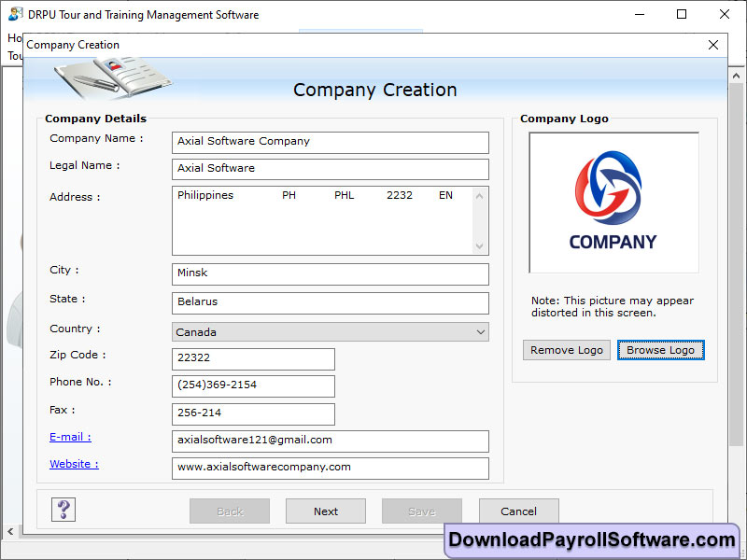Maximize the DRPU main window
The height and width of the screenshot is (560, 747).
pyautogui.click(x=682, y=15)
